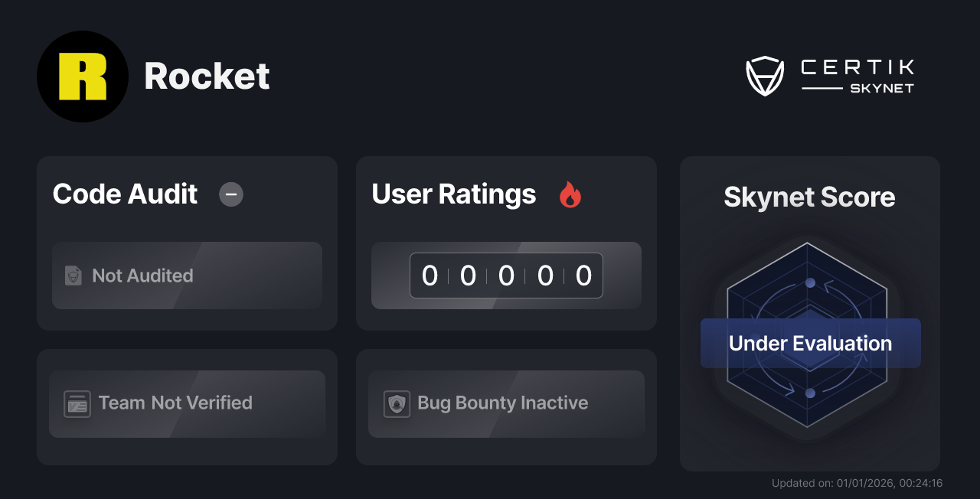Click the 'Under Evaluation' button

pos(810,343)
